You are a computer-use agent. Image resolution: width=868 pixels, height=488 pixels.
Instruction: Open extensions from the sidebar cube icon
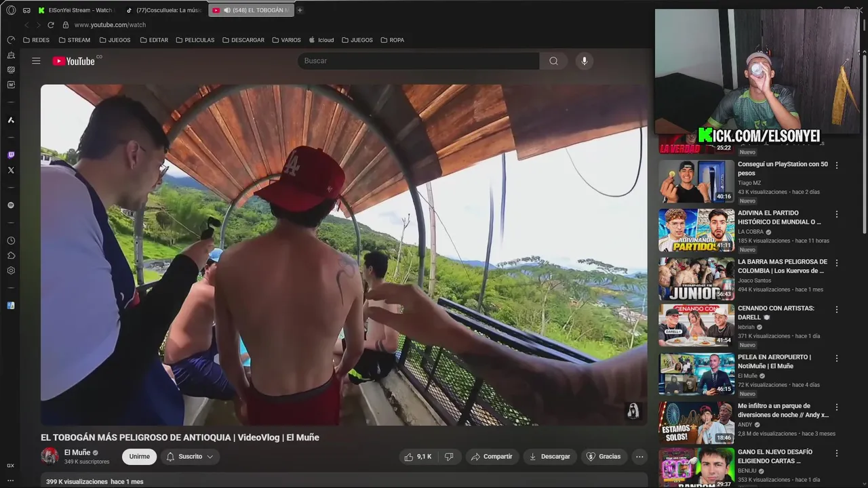click(11, 256)
